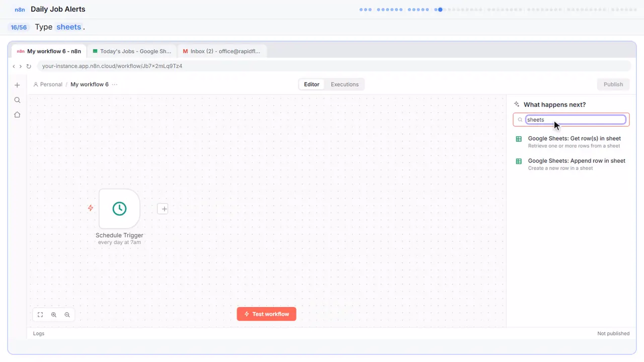Image resolution: width=644 pixels, height=362 pixels.
Task: Click the red lightning trigger icon
Action: 91,208
